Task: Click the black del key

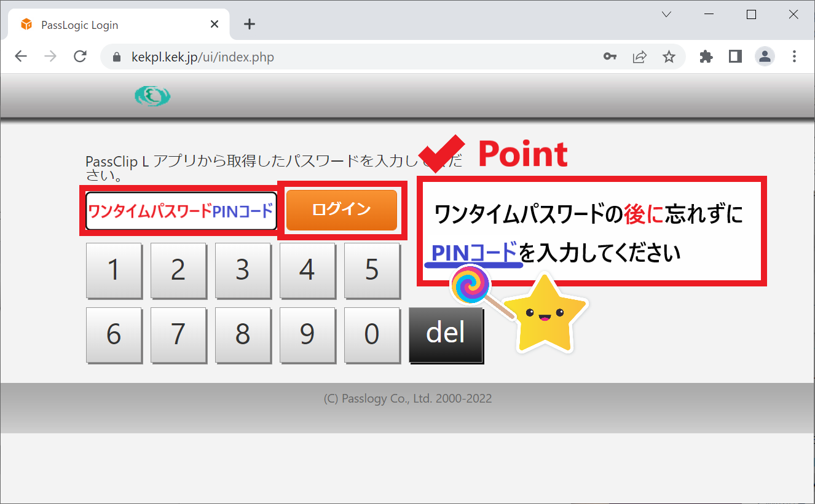Action: tap(446, 335)
